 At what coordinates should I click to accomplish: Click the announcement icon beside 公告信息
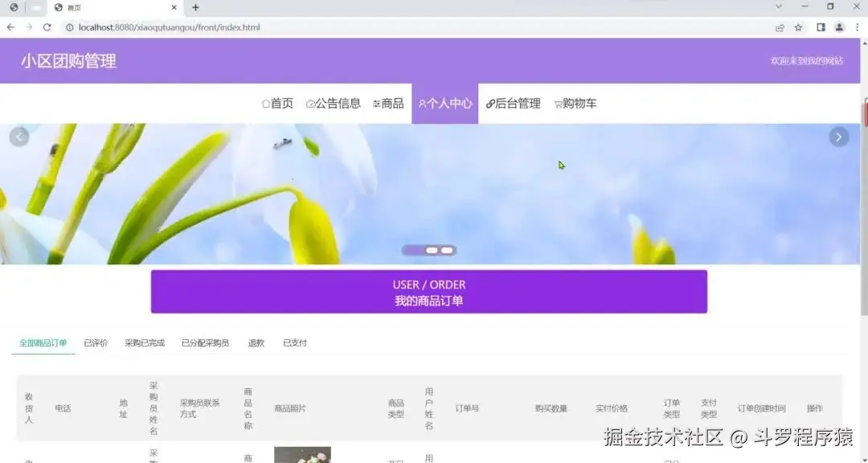[x=312, y=103]
